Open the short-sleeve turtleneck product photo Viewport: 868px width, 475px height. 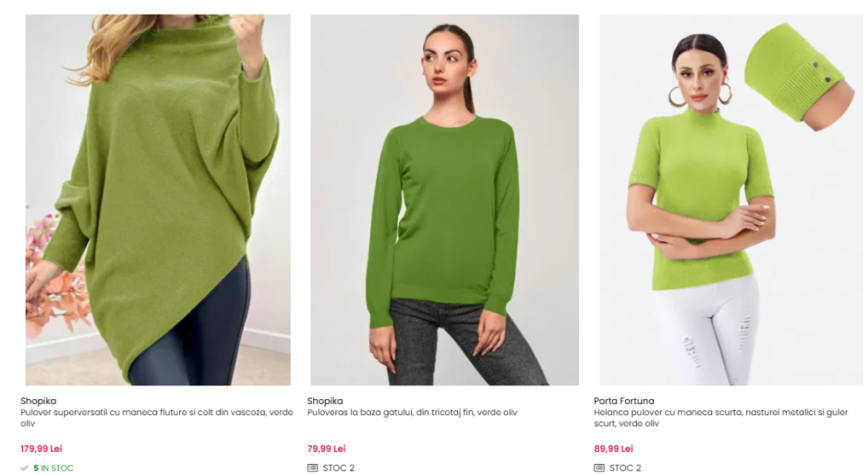(x=730, y=200)
